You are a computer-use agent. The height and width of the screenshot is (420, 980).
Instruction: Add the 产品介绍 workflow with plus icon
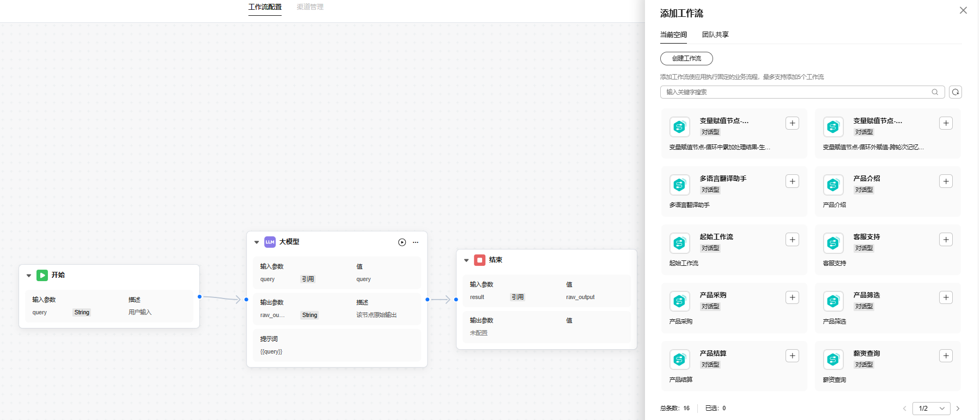[x=946, y=181]
